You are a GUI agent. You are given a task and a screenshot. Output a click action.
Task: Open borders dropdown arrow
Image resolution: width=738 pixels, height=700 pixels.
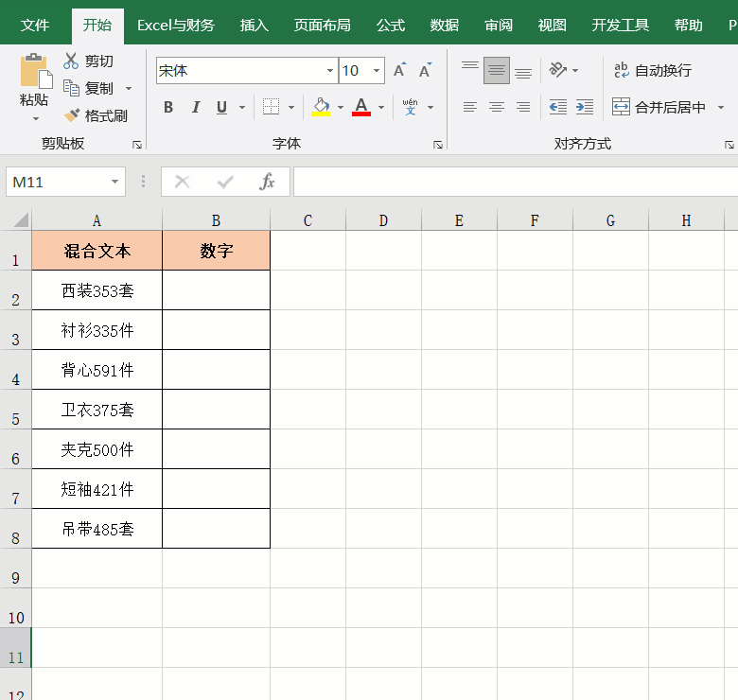[x=291, y=107]
